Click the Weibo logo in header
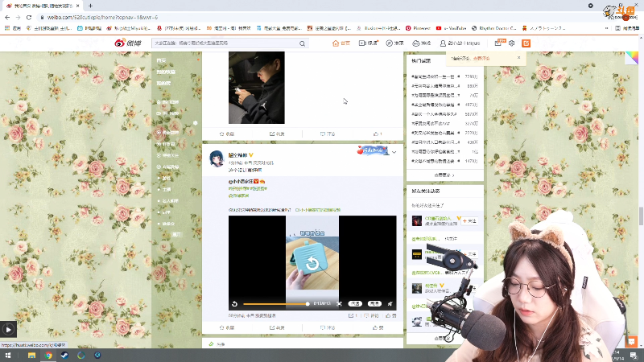 [128, 43]
